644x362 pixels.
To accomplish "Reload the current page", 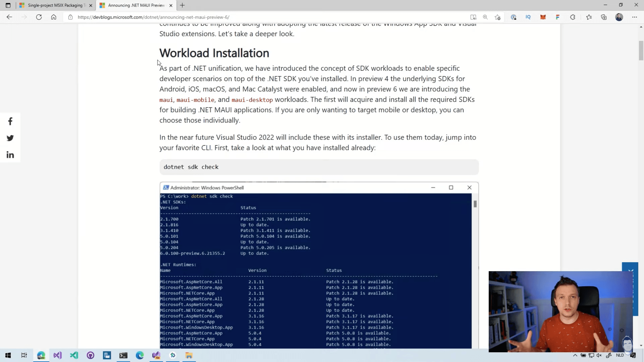I will coord(39,17).
